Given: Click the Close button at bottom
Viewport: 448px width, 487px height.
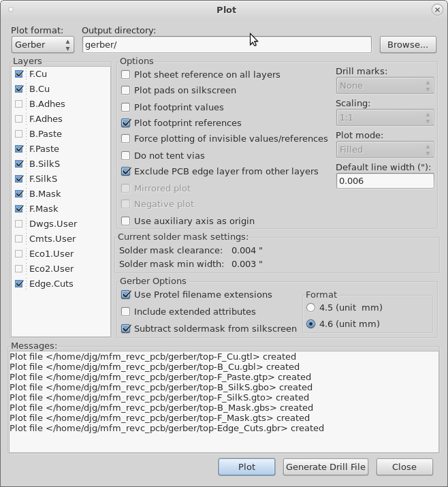Looking at the screenshot, I should click(x=404, y=467).
